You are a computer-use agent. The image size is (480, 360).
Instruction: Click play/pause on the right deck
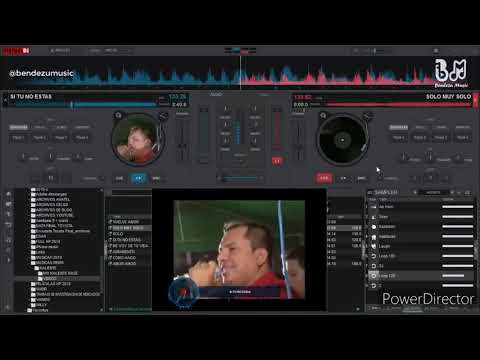coord(343,178)
